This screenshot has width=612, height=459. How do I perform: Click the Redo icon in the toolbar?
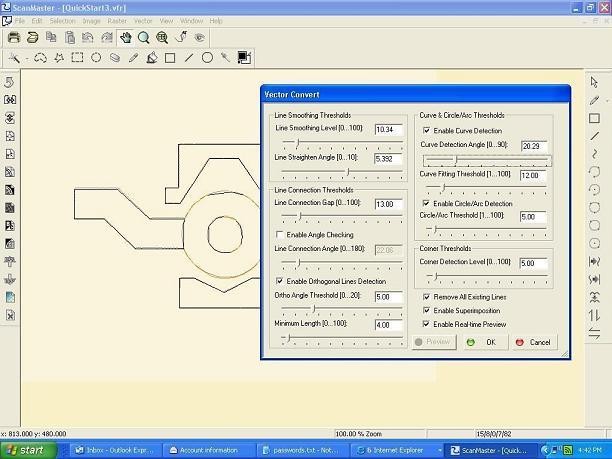tap(107, 37)
